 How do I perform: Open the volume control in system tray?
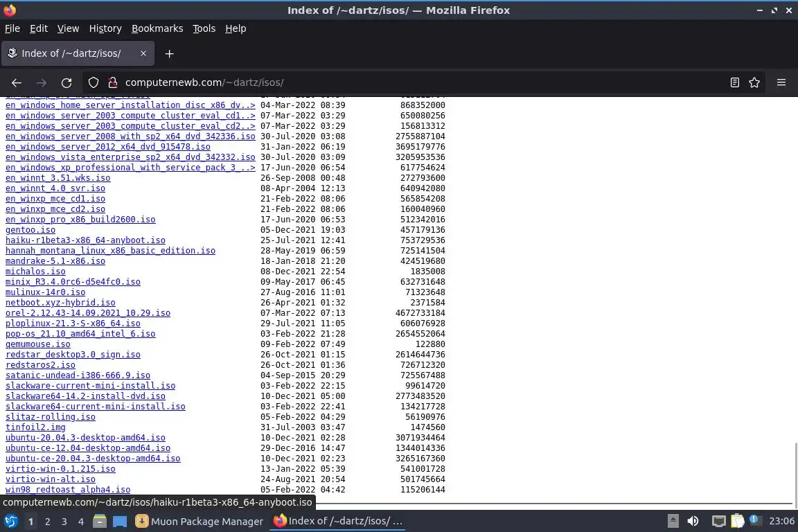[693, 522]
